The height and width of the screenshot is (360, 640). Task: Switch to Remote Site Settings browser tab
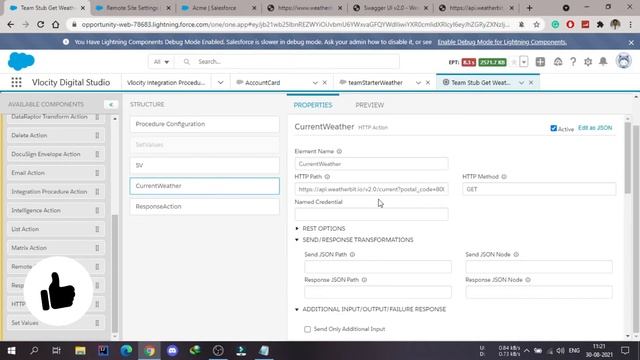(x=132, y=8)
